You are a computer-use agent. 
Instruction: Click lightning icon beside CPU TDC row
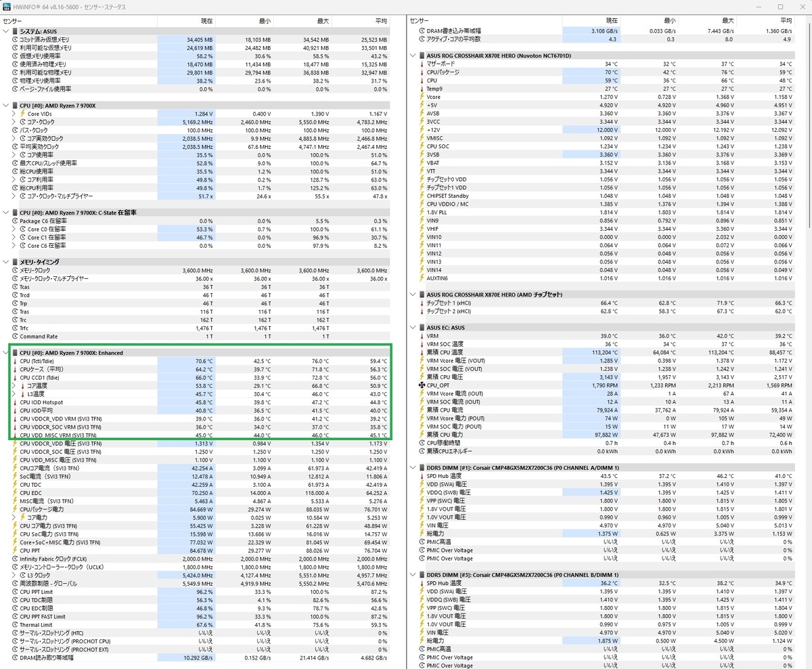[15, 484]
